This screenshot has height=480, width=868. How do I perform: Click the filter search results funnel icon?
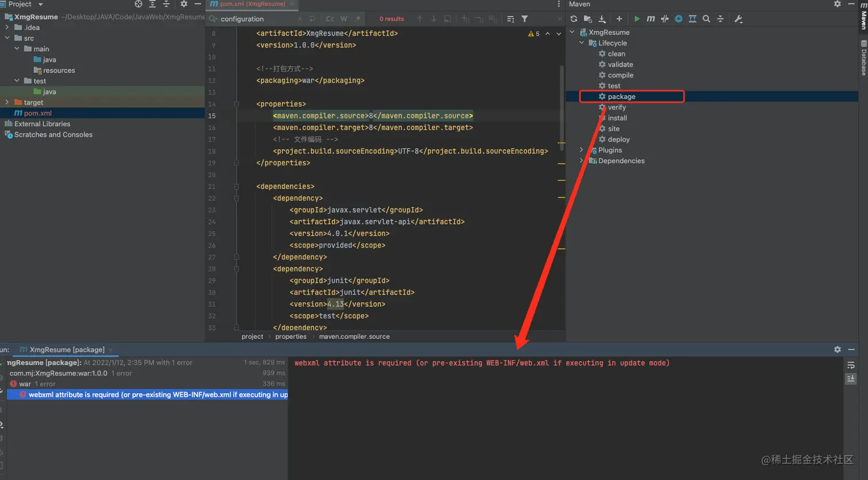[525, 19]
